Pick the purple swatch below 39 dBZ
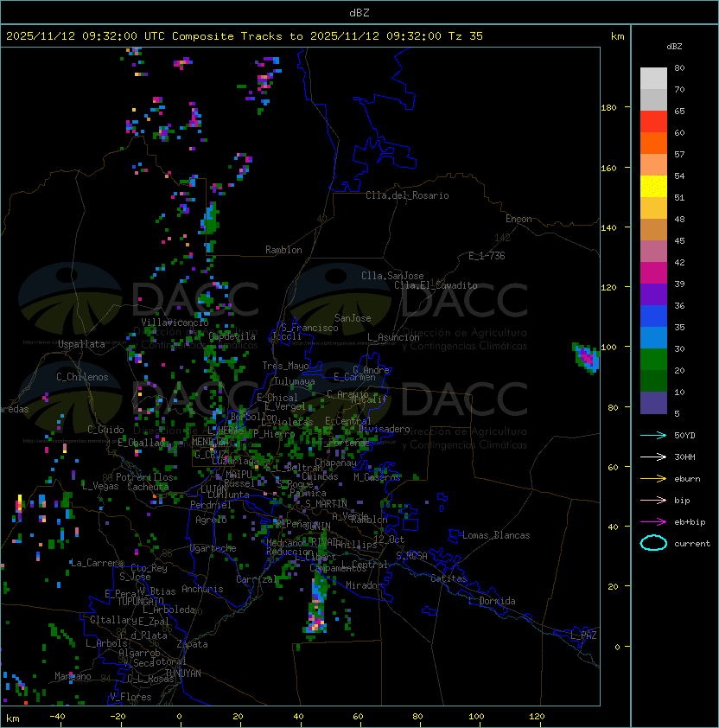 pos(653,294)
